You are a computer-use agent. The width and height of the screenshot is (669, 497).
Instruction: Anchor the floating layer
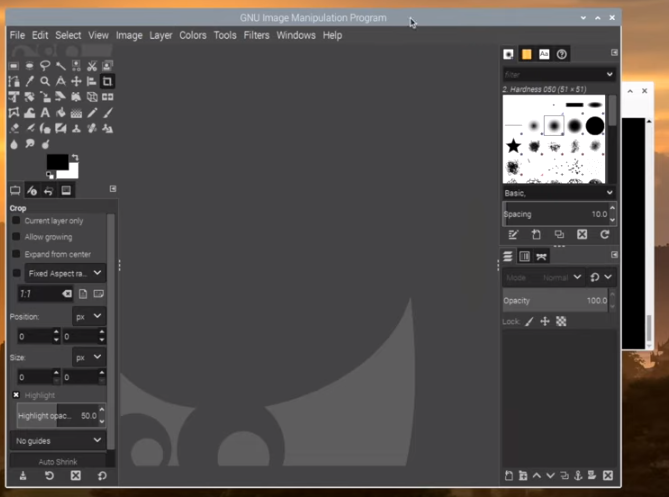coord(578,476)
